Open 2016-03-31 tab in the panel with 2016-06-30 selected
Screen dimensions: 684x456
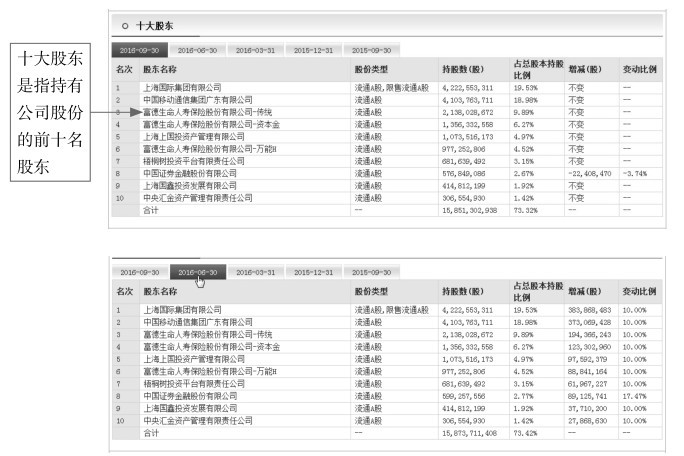coord(256,272)
